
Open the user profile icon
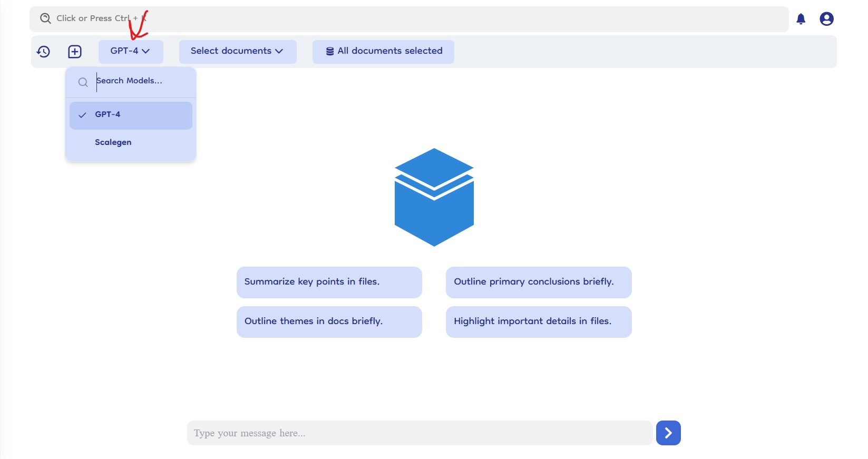coord(826,19)
